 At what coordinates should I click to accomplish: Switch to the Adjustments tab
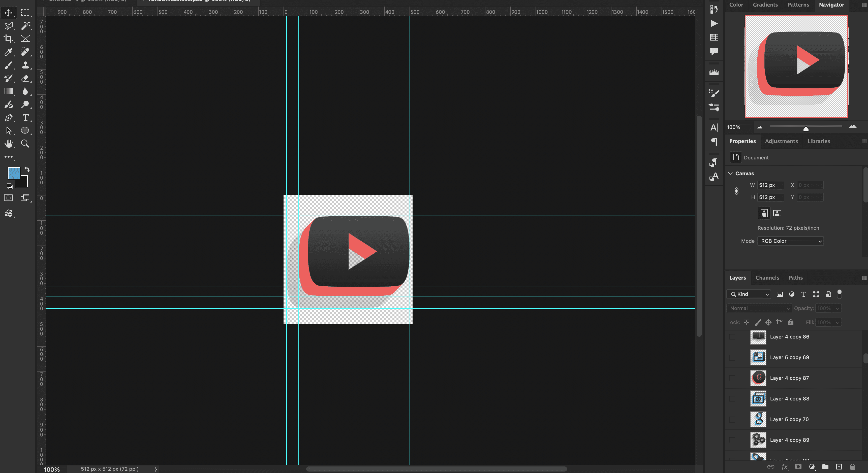pyautogui.click(x=781, y=141)
